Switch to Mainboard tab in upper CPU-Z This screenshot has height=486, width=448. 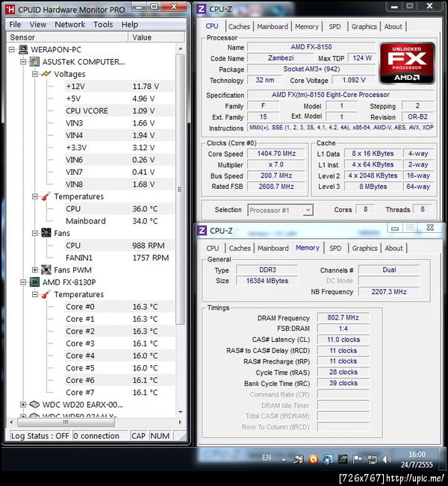pyautogui.click(x=273, y=27)
